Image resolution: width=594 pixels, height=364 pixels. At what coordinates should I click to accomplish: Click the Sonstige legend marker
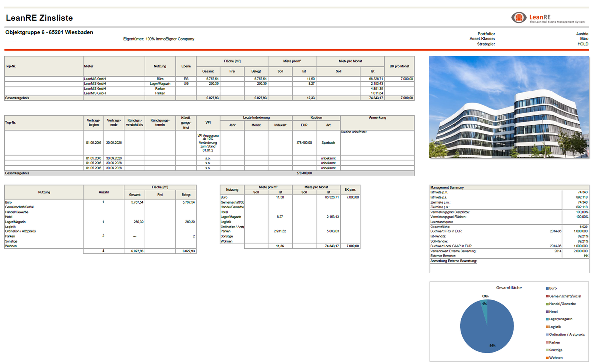coord(546,350)
